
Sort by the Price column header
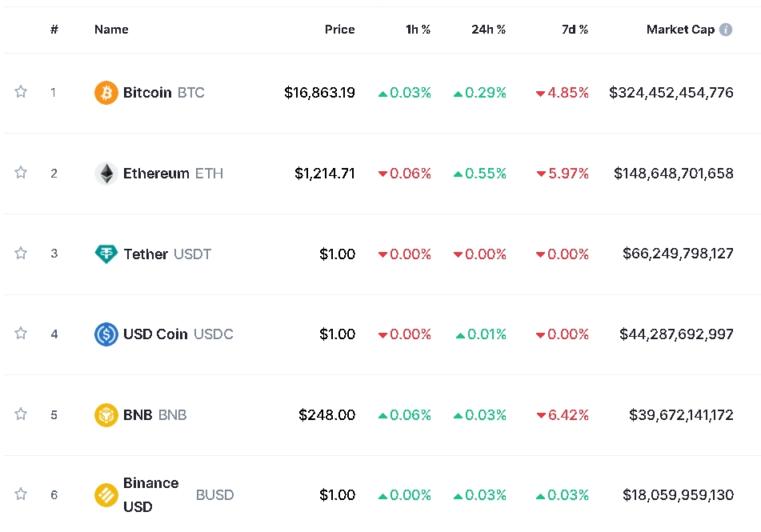(x=339, y=30)
